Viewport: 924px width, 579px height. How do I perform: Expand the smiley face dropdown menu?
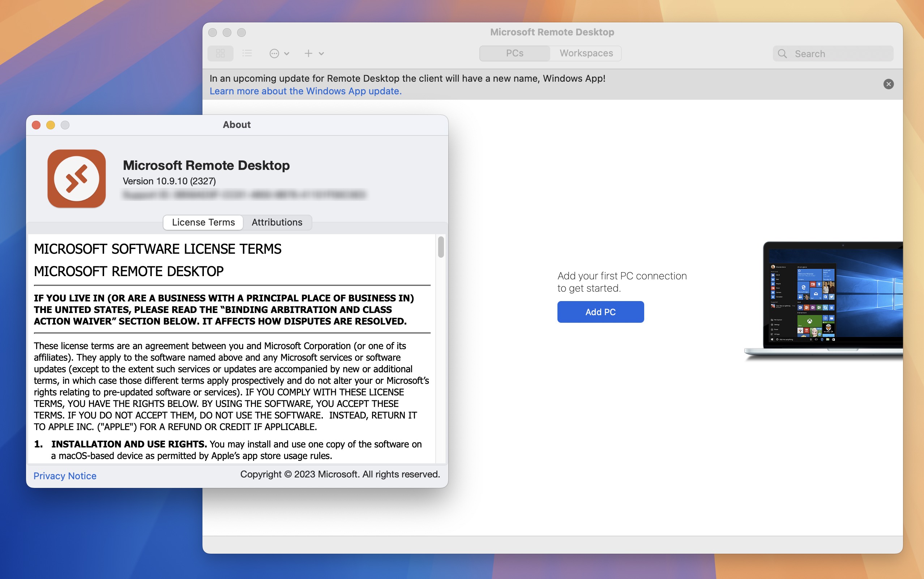pos(279,53)
